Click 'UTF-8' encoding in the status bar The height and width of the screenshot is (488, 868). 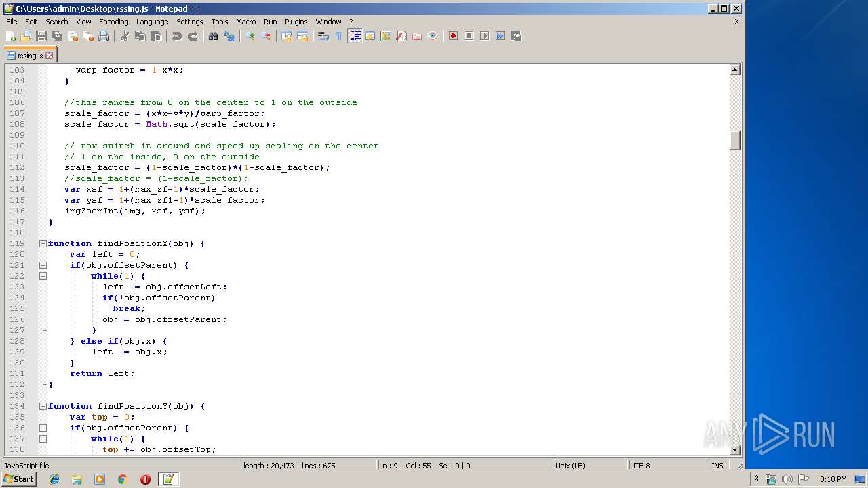pos(639,466)
